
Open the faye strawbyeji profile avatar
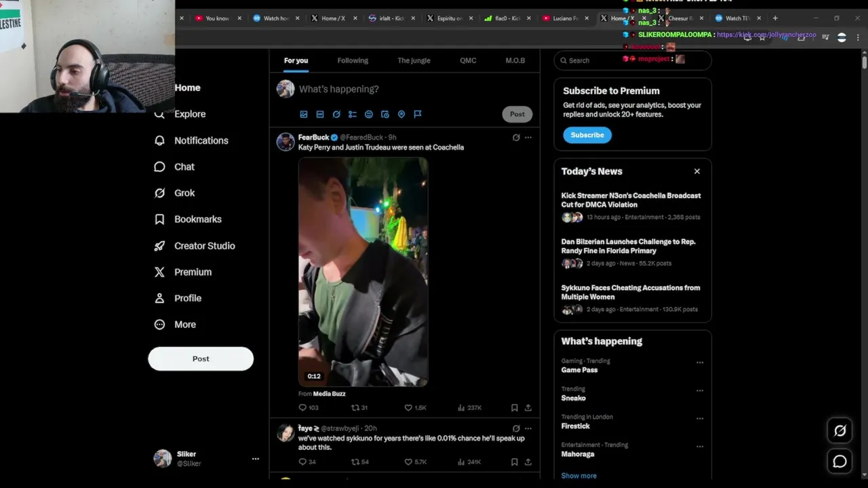coord(285,433)
